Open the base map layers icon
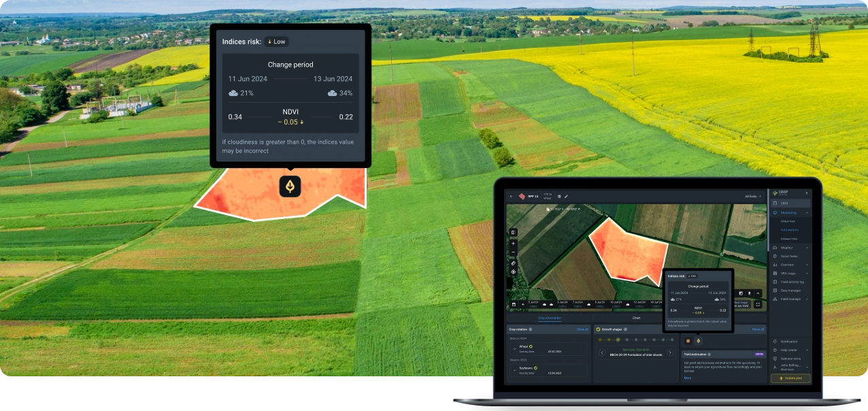This screenshot has width=868, height=411. [x=513, y=233]
